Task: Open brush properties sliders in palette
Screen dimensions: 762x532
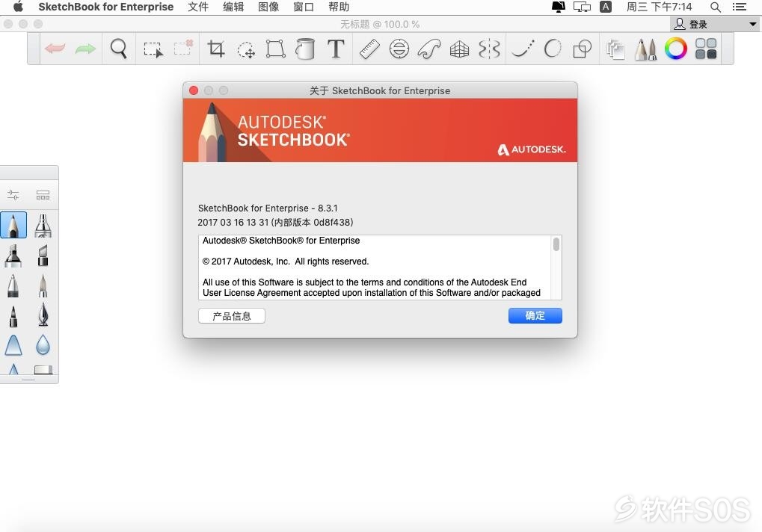Action: pyautogui.click(x=13, y=195)
